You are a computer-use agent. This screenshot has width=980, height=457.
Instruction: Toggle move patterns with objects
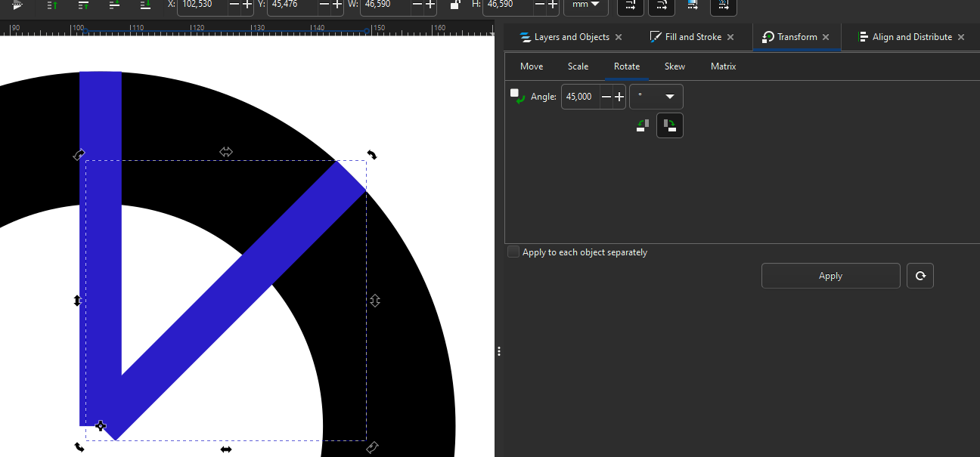coord(724,5)
